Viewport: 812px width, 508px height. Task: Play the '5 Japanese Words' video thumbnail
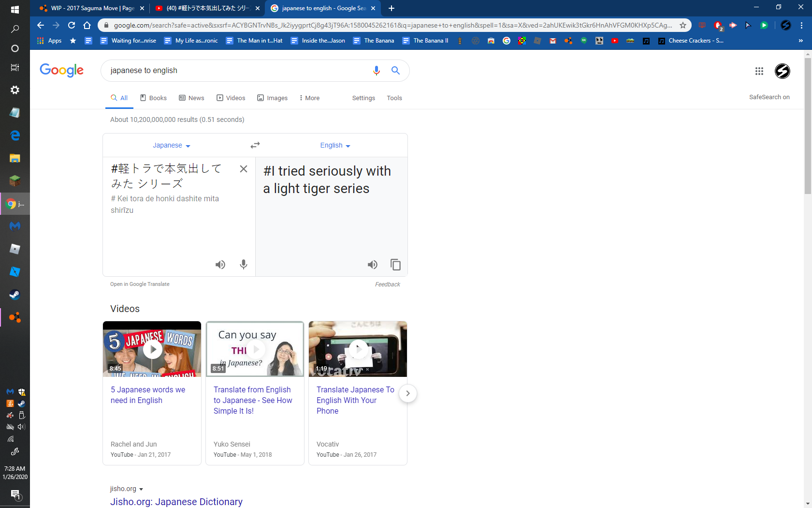[152, 349]
